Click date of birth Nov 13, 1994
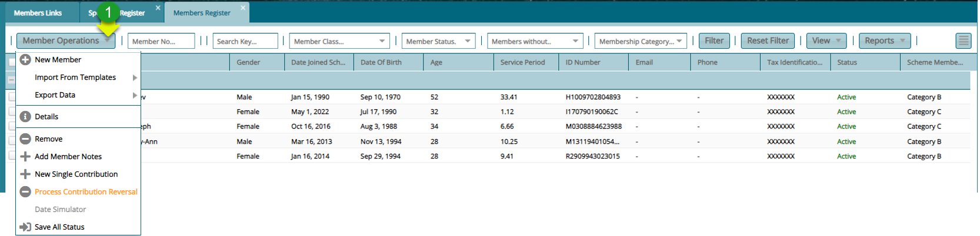Screen dimensions: 980x236 [381, 141]
